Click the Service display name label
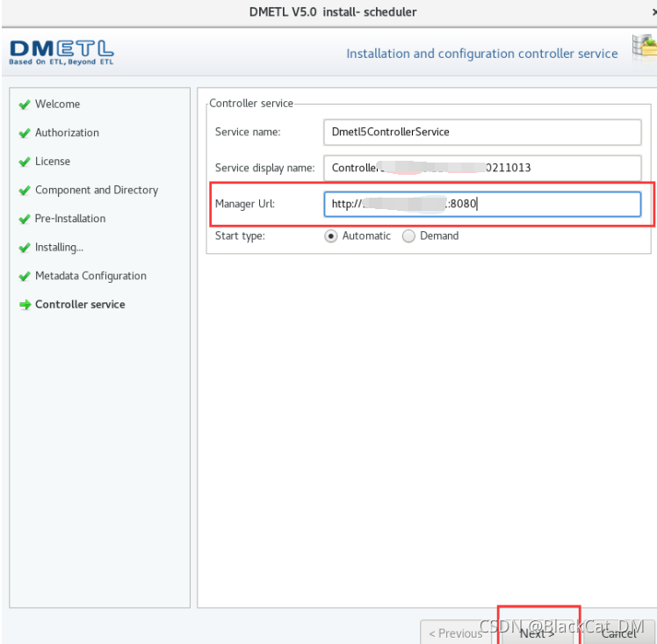657x644 pixels. click(x=264, y=168)
